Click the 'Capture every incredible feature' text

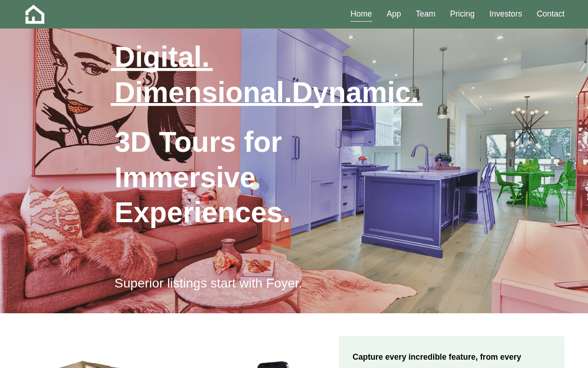[x=437, y=357]
